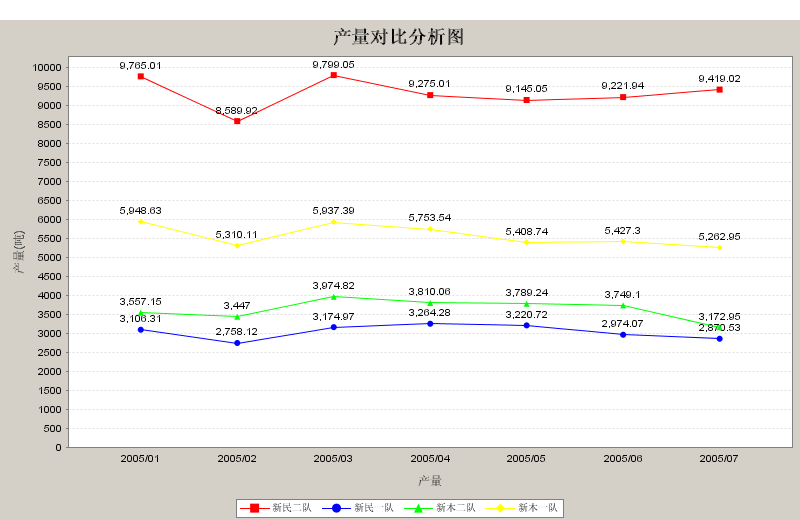Select the green triangle point at 2005/03

[x=333, y=296]
